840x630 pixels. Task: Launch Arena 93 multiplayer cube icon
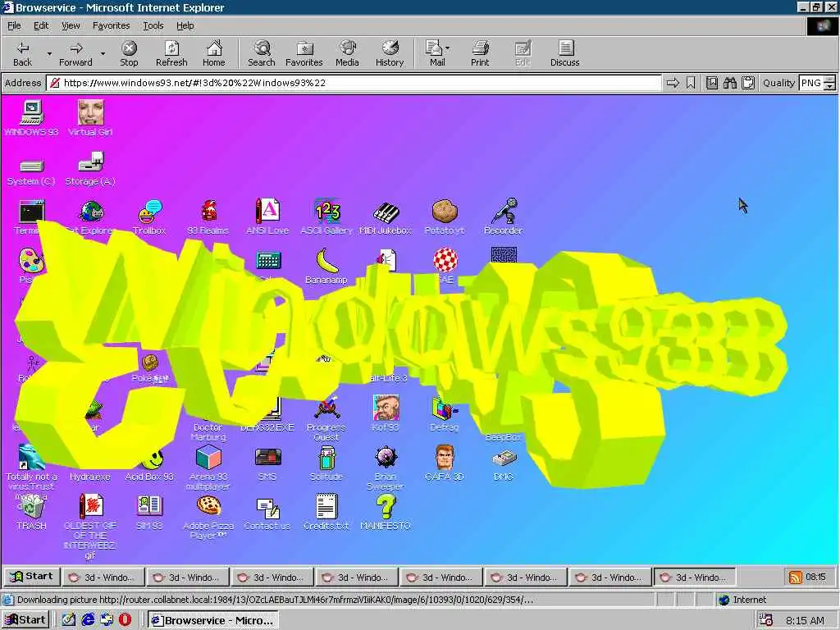point(208,467)
